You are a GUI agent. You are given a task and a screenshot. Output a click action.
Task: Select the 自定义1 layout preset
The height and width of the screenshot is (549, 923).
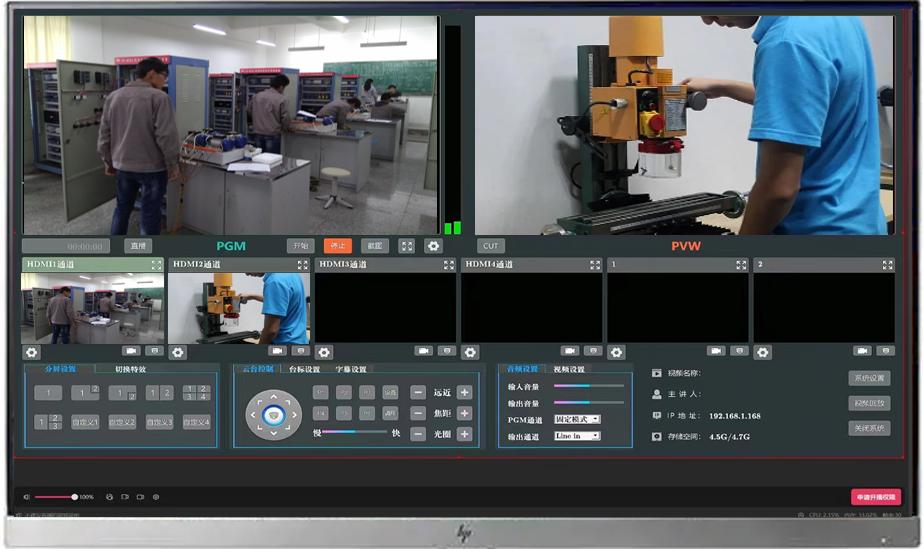pyautogui.click(x=85, y=422)
